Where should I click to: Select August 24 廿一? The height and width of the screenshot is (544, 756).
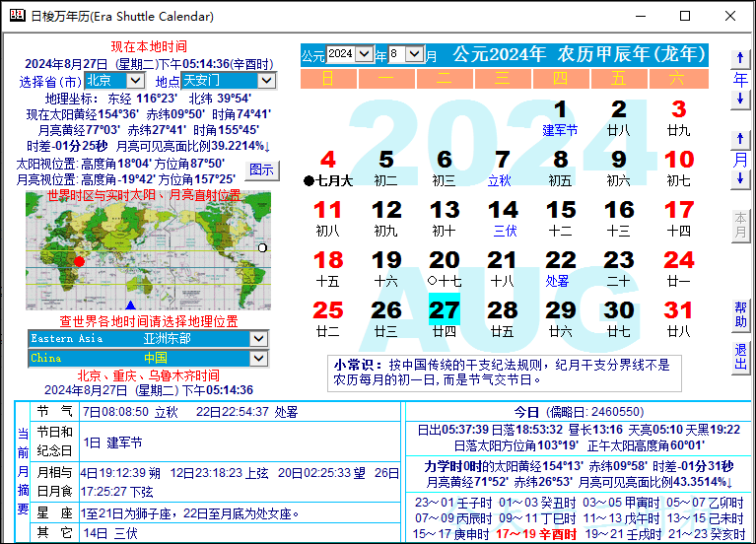(678, 269)
